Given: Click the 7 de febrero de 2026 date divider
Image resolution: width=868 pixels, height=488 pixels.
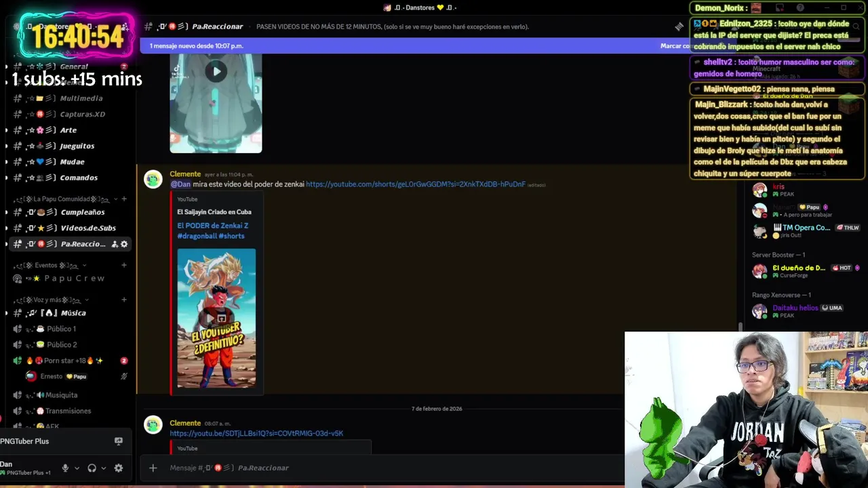Looking at the screenshot, I should [437, 409].
